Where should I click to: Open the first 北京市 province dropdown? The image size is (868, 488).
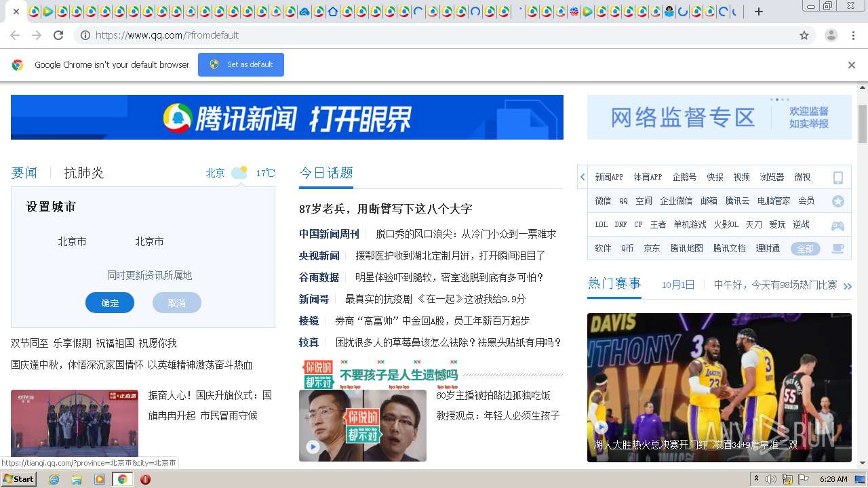point(72,241)
